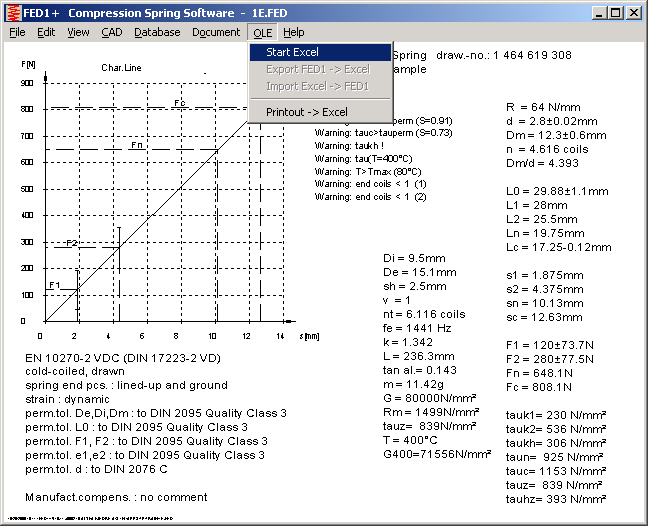Click the 'sh = 2.5mm' text

pyautogui.click(x=415, y=286)
